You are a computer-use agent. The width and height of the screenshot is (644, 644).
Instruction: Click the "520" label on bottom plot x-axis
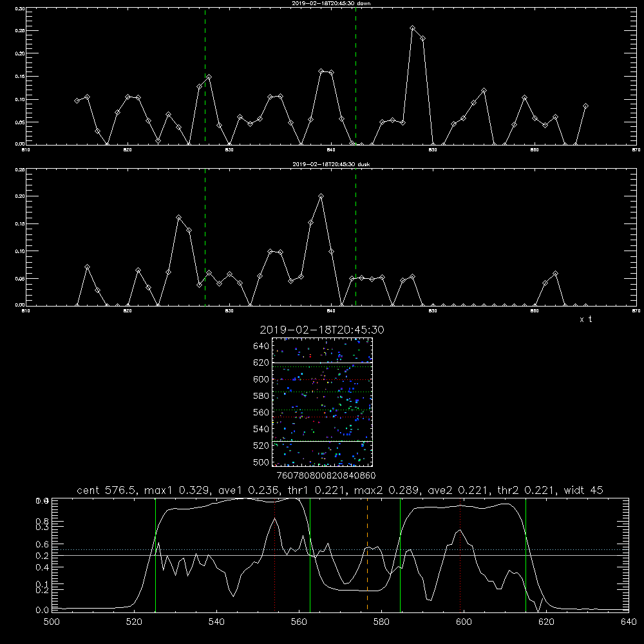tap(135, 621)
